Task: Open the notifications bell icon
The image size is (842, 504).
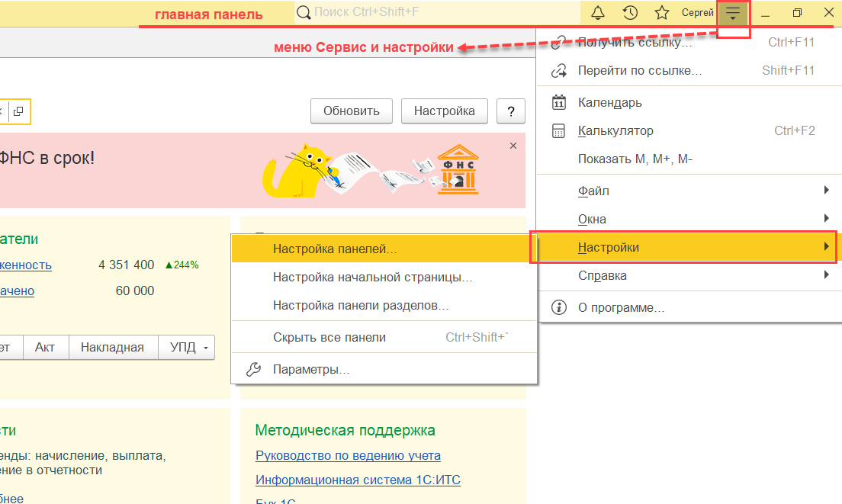Action: (x=599, y=13)
